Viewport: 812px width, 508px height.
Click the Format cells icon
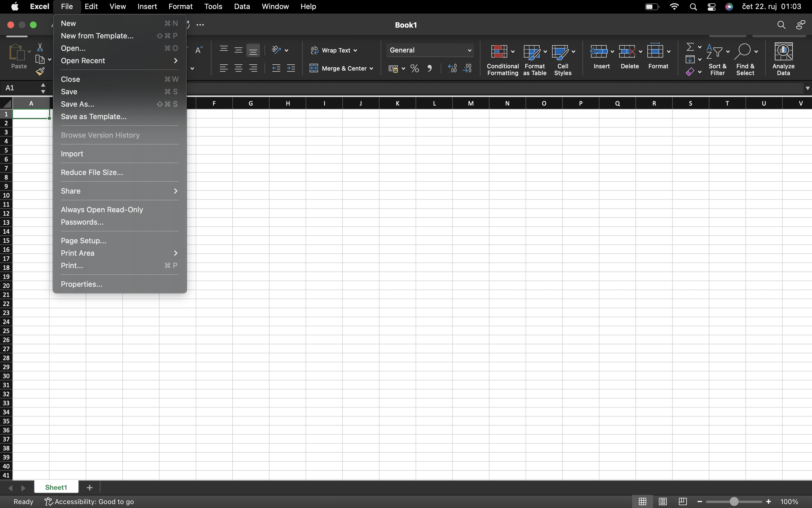(x=655, y=51)
